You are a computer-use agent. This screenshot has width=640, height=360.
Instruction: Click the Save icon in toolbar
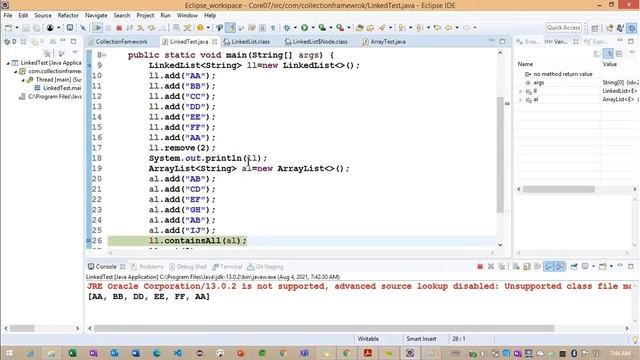pyautogui.click(x=26, y=28)
